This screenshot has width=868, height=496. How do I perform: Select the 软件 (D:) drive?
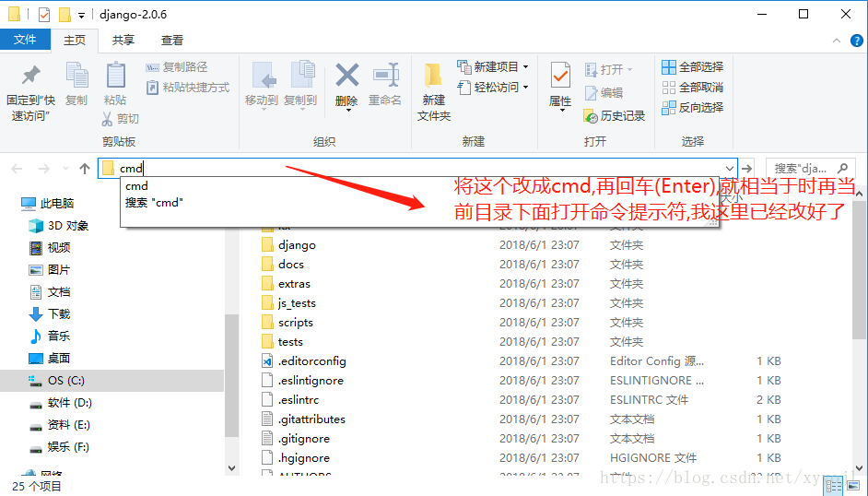pyautogui.click(x=60, y=403)
